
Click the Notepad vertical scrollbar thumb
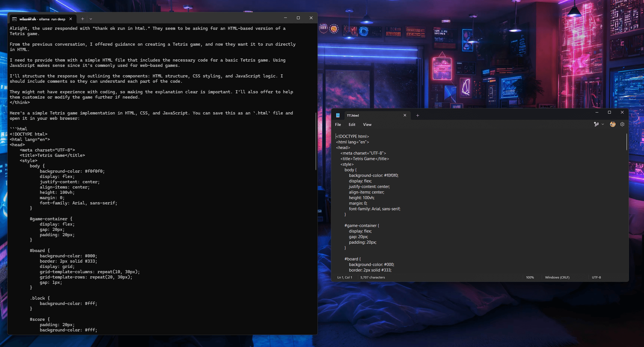627,142
